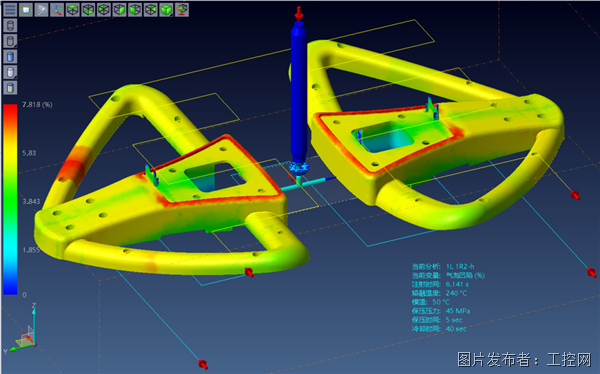Viewport: 600px width, 374px height.
Task: Toggle solid blue cylinder shading mode
Action: pyautogui.click(x=10, y=57)
